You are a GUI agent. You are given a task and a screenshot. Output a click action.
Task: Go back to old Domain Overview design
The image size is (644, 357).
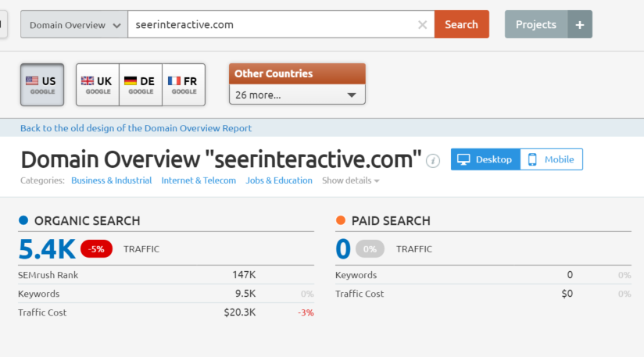136,128
